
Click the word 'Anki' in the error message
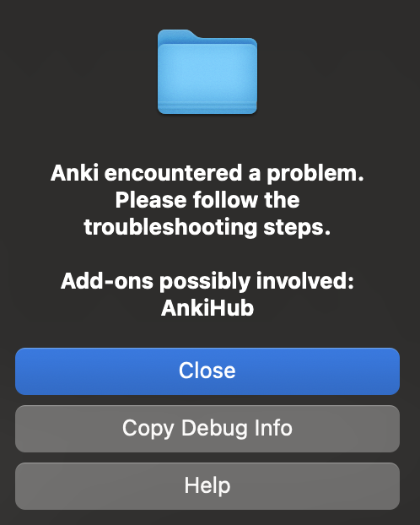[74, 173]
